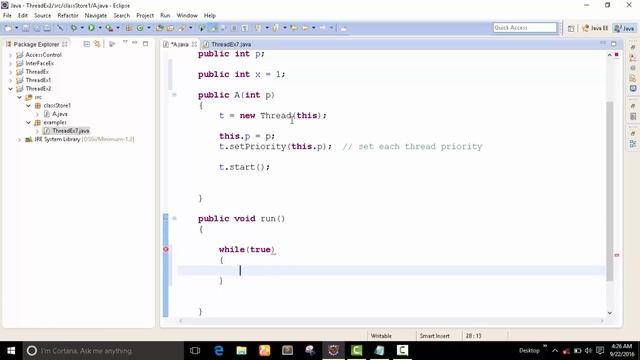Image resolution: width=640 pixels, height=360 pixels.
Task: Expand the ThreadEx1 project
Action: pos(11,80)
